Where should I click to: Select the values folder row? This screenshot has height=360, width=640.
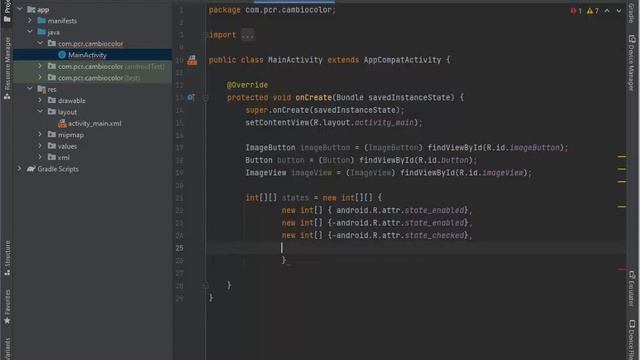(x=93, y=146)
